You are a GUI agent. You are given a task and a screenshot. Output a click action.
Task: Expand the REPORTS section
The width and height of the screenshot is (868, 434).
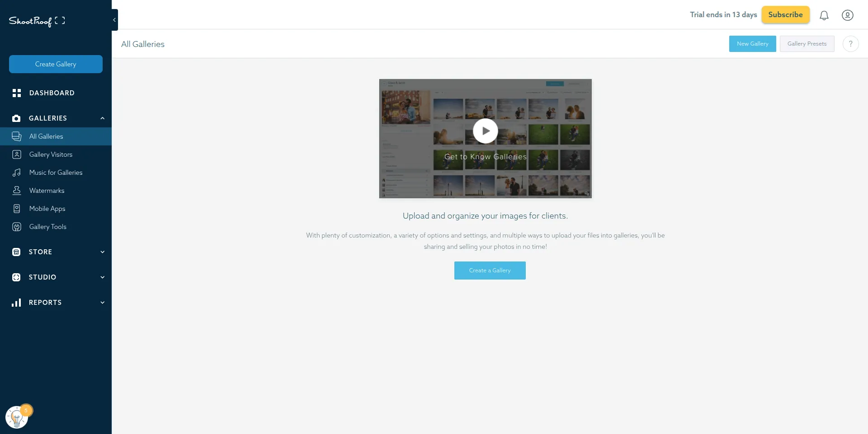click(x=102, y=302)
